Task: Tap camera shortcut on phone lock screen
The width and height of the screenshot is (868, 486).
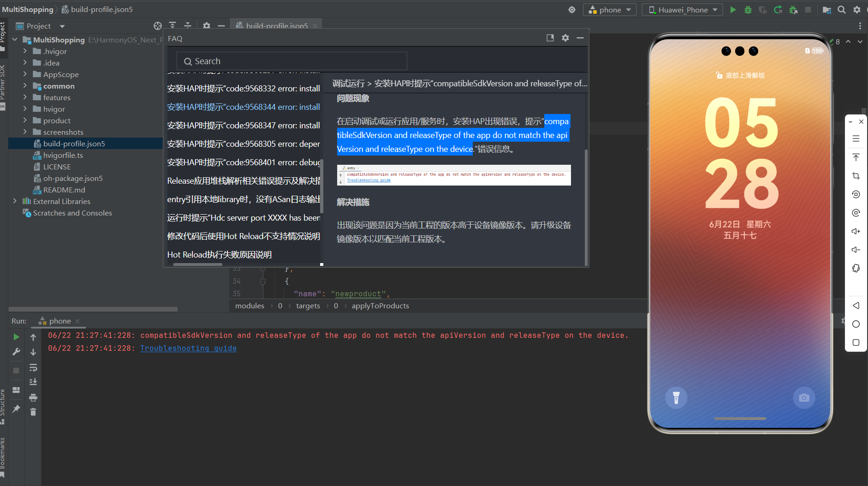Action: point(804,398)
